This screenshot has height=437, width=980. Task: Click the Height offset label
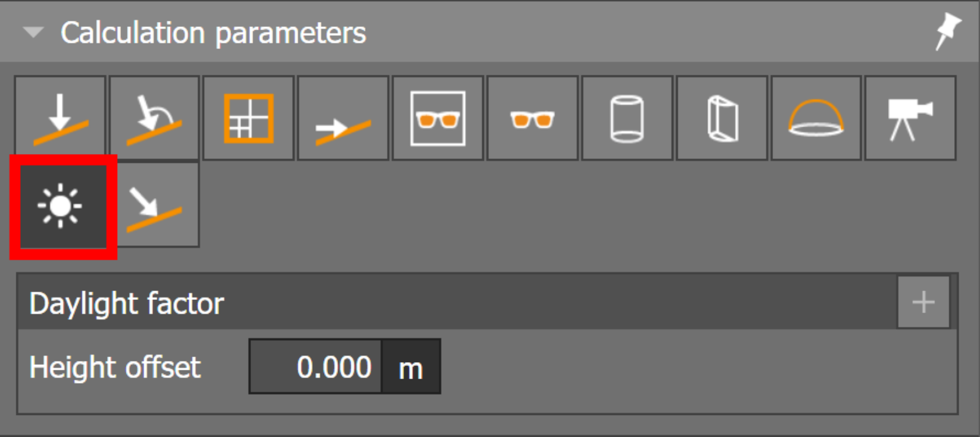(115, 367)
